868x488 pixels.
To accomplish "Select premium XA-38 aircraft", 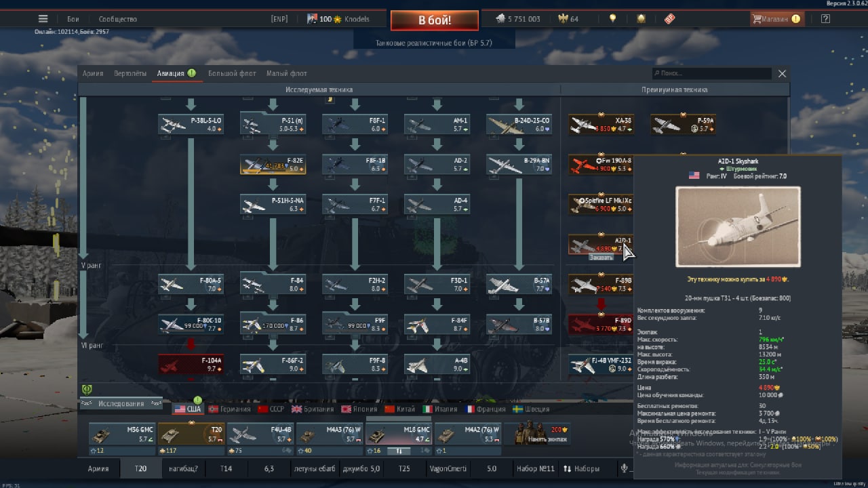I will pos(601,124).
